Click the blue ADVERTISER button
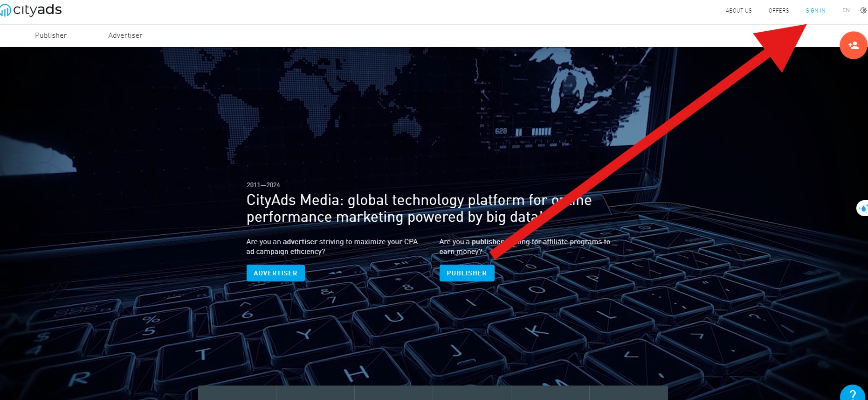This screenshot has width=868, height=400. (x=276, y=273)
